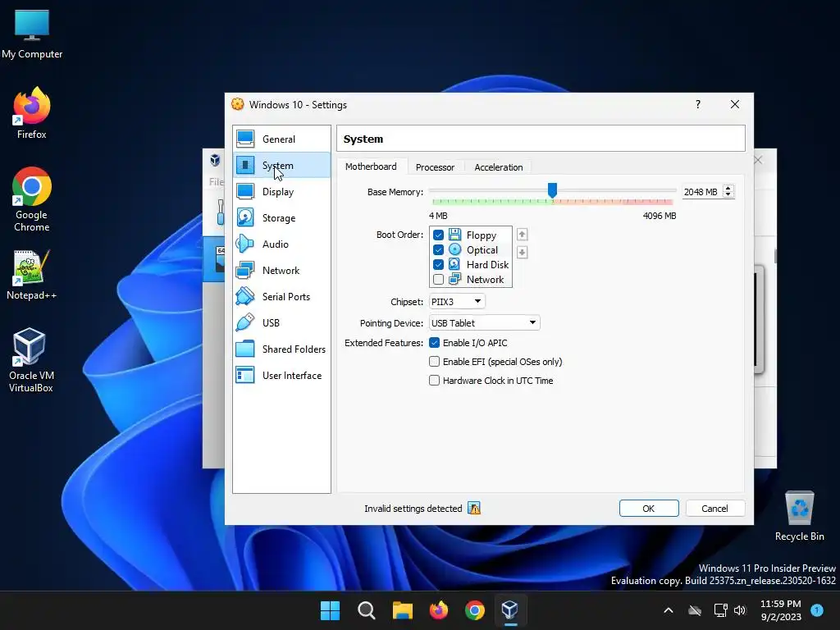Close the Windows 10 Settings dialog
Screen dimensions: 840x630
[735, 104]
